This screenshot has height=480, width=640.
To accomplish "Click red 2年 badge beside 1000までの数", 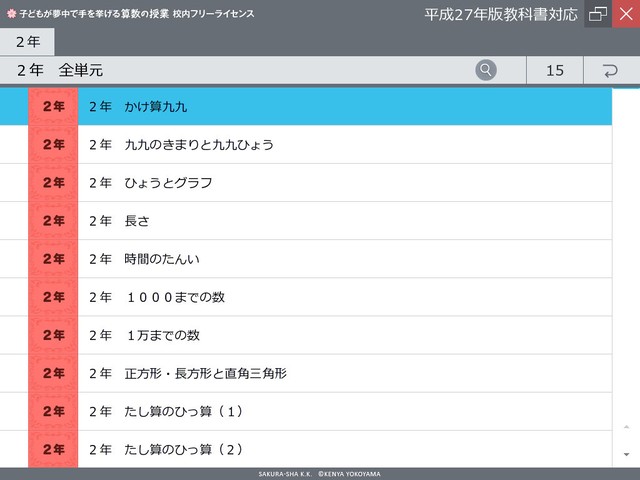I will click(x=53, y=297).
